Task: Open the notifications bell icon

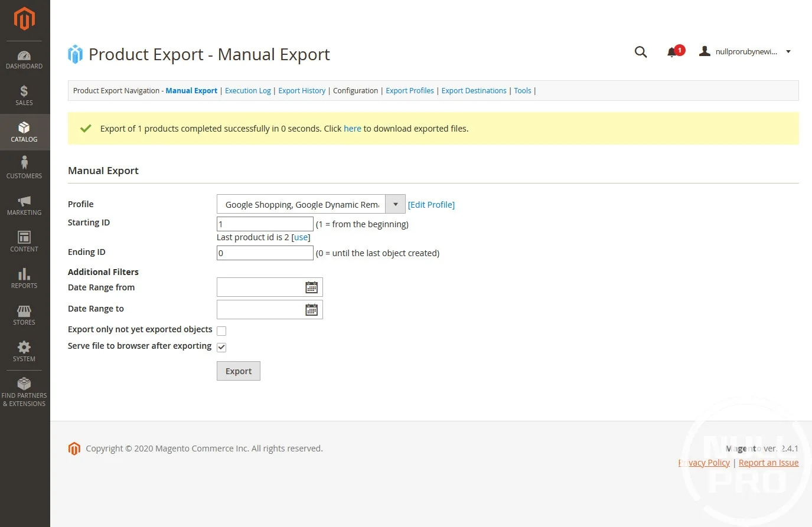Action: tap(672, 52)
